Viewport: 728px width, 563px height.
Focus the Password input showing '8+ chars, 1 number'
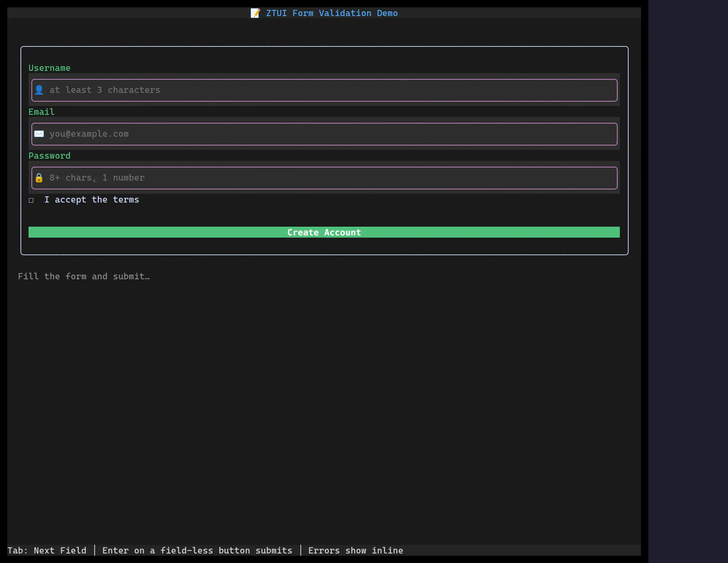(325, 178)
